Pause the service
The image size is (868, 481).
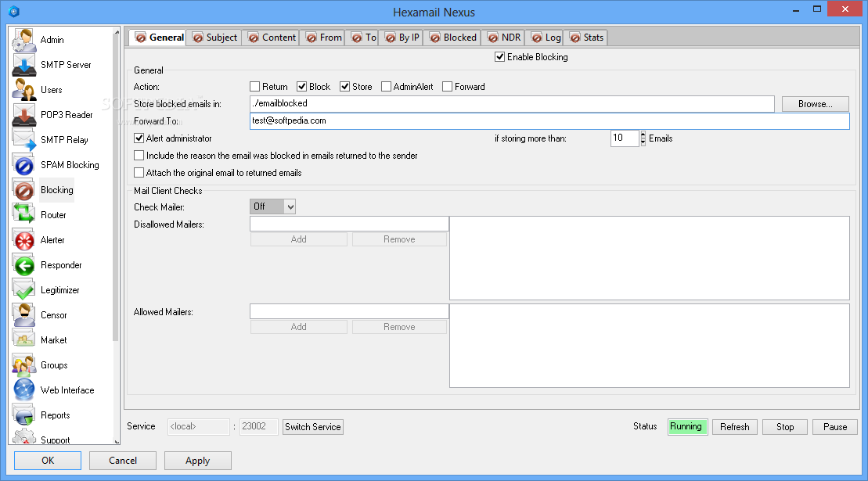[x=835, y=427]
